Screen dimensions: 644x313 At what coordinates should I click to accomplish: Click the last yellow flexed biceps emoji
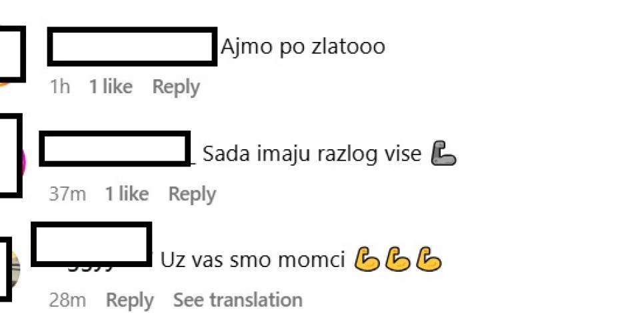[429, 259]
